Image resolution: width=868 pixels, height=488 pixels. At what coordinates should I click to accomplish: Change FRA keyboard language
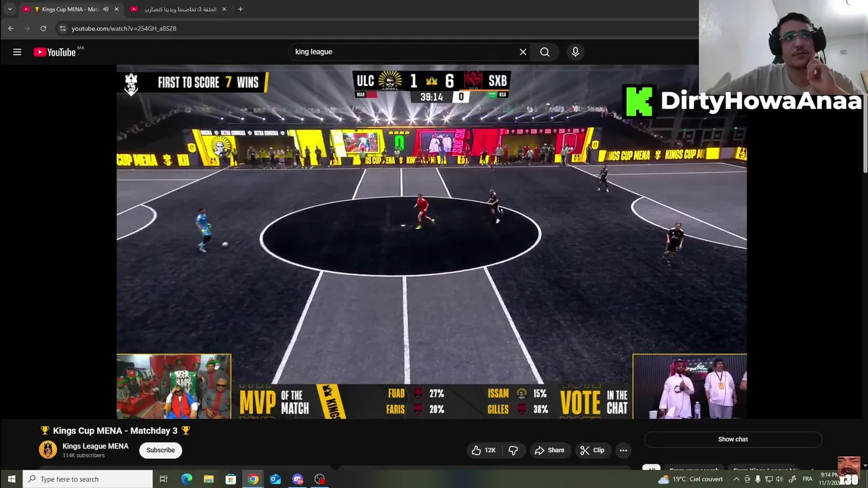[x=808, y=479]
